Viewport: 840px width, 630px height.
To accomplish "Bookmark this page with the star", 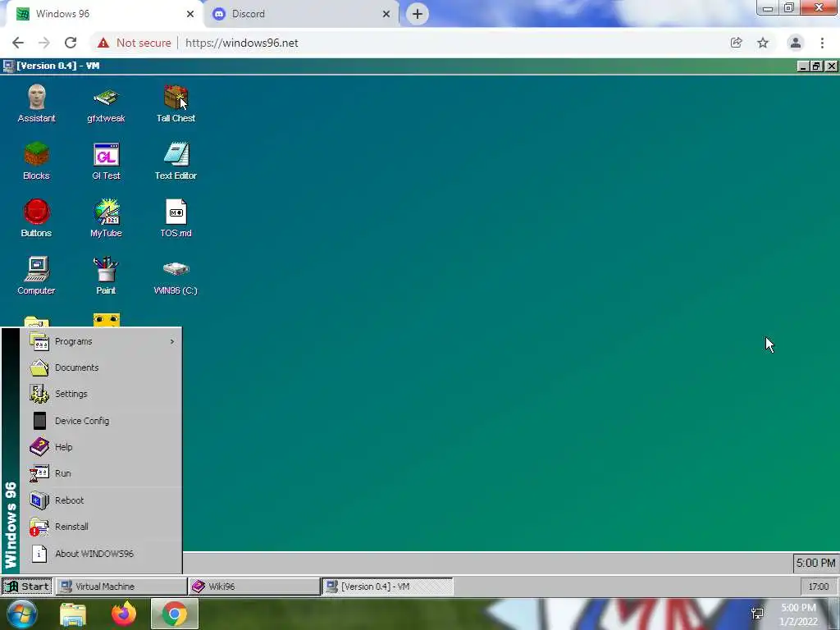I will point(763,43).
